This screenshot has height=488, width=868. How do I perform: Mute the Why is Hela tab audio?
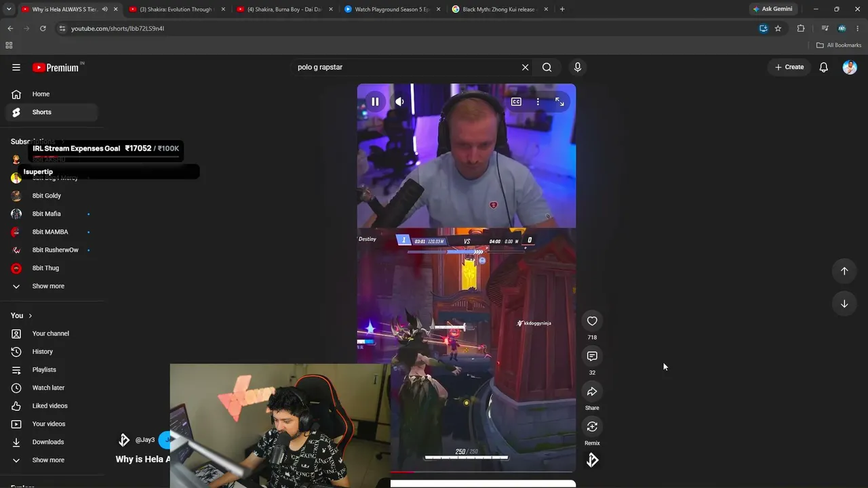(104, 9)
